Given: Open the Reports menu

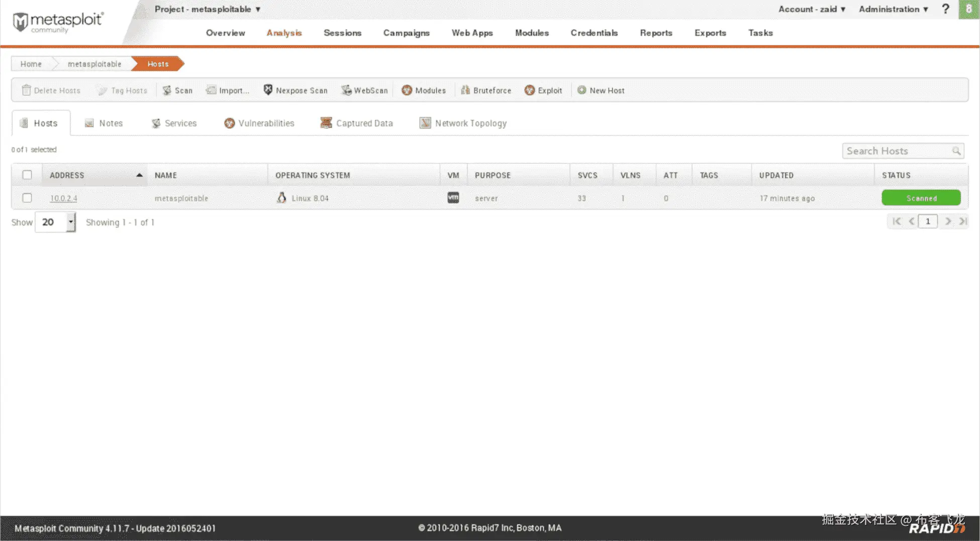Looking at the screenshot, I should (x=656, y=33).
